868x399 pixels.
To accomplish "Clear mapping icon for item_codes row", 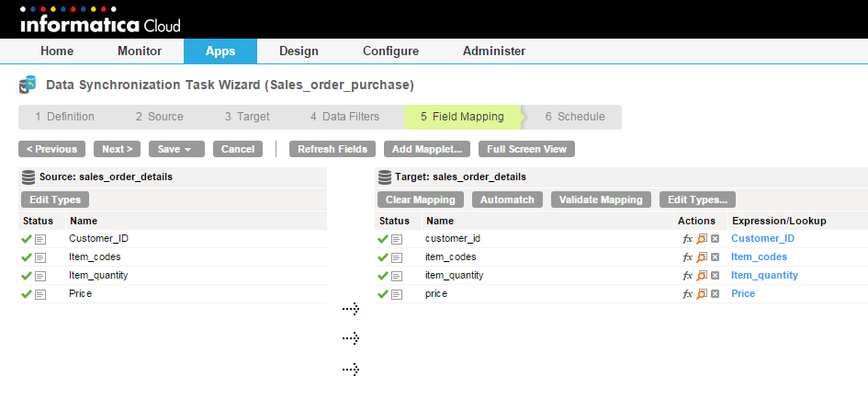I will point(715,257).
